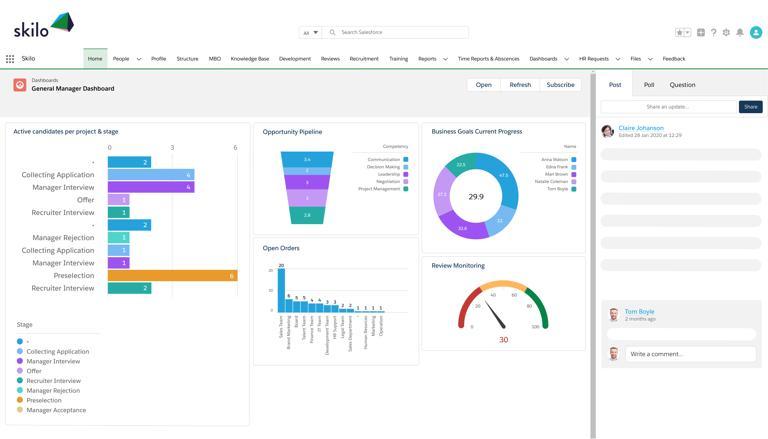This screenshot has width=768, height=439.
Task: Click the General Manager Dashboard icon
Action: coord(20,85)
